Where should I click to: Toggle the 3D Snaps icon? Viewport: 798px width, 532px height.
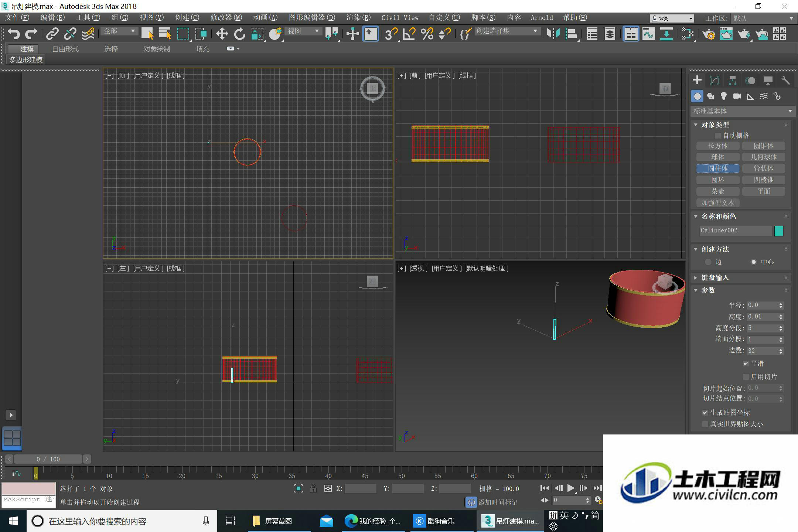391,34
